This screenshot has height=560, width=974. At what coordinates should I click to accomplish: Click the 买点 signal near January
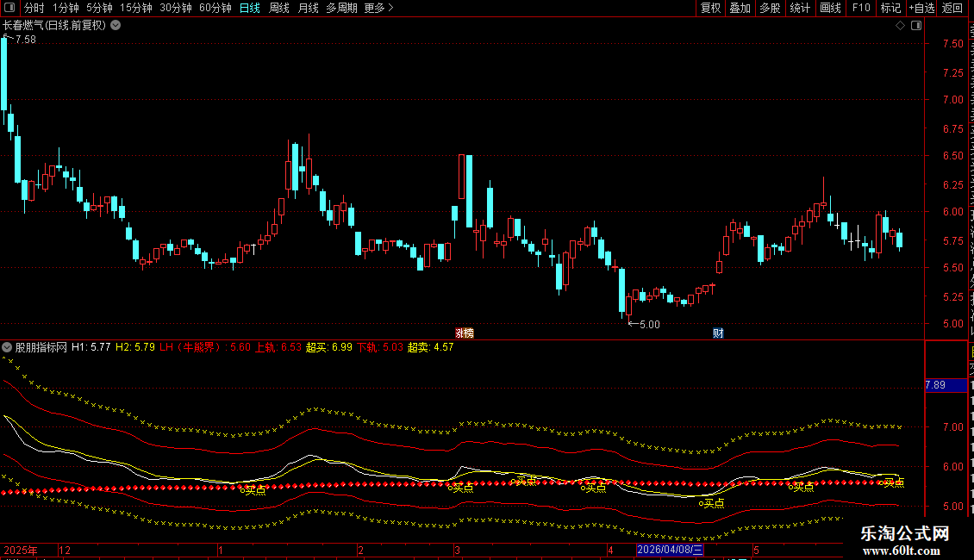click(x=253, y=490)
